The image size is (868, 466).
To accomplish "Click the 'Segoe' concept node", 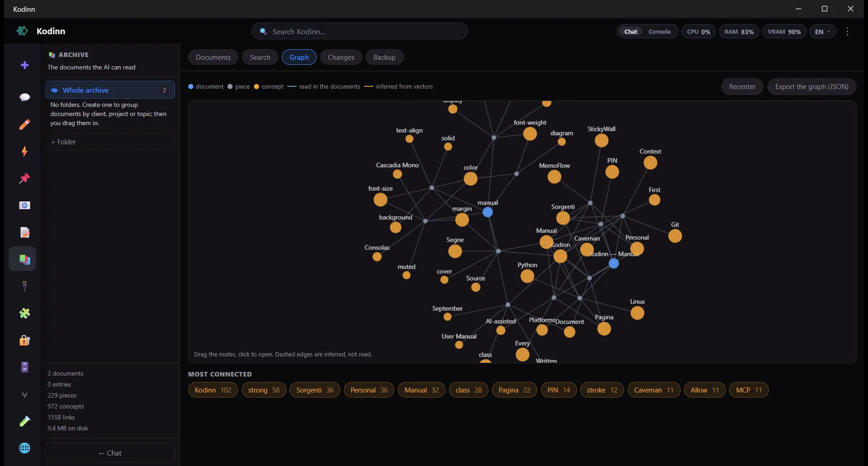I will click(x=455, y=251).
